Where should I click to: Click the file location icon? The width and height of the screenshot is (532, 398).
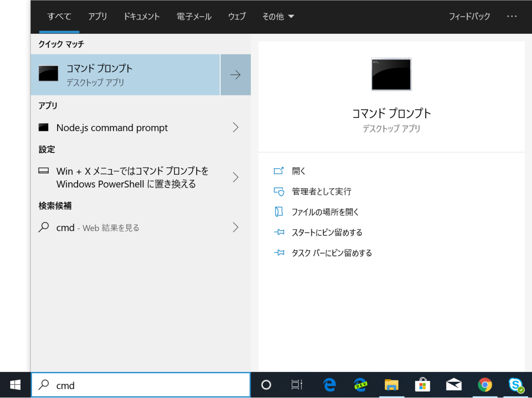point(278,212)
